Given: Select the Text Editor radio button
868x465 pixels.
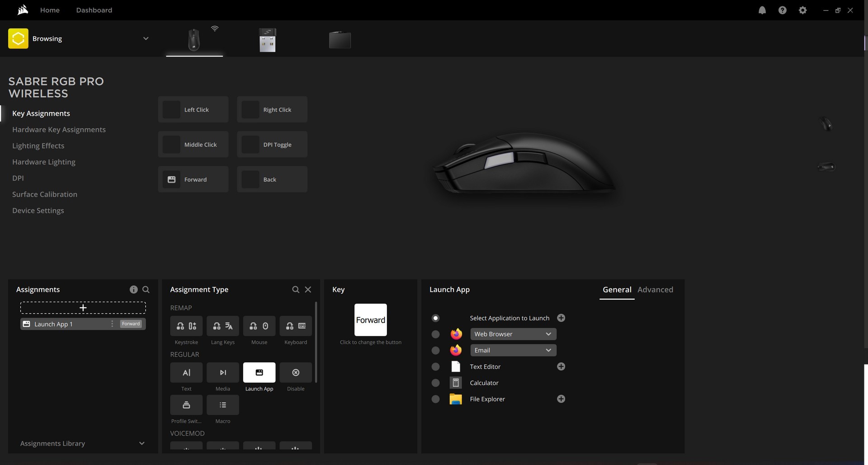Looking at the screenshot, I should coord(435,366).
